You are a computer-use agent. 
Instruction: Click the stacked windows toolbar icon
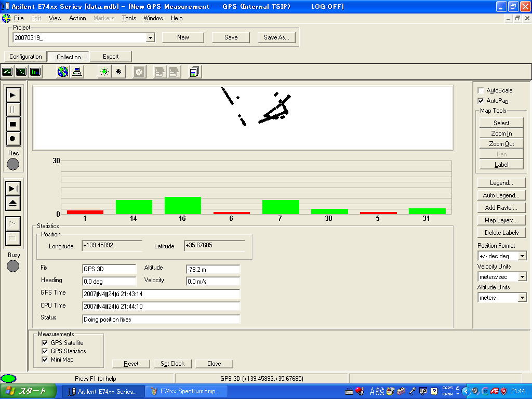pyautogui.click(x=194, y=72)
